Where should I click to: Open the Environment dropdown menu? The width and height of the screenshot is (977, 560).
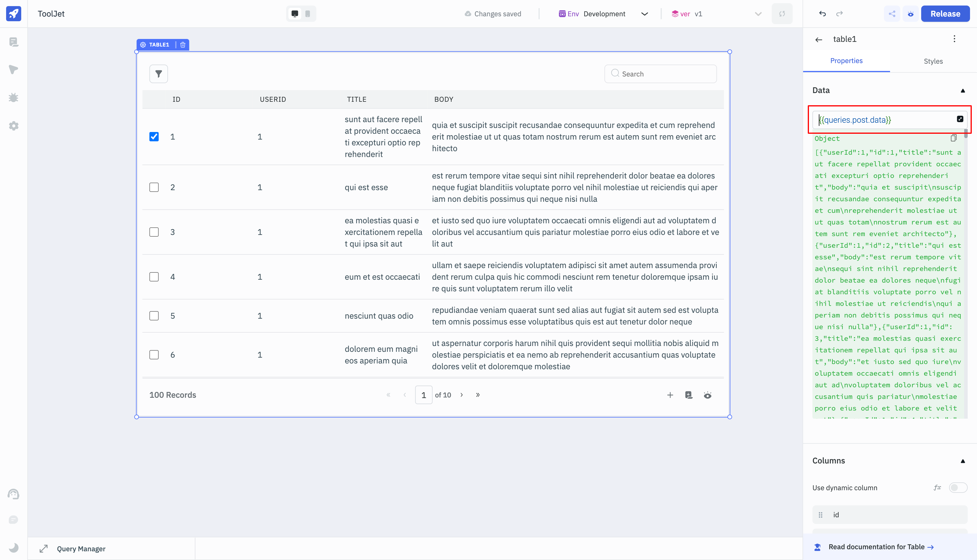[643, 13]
